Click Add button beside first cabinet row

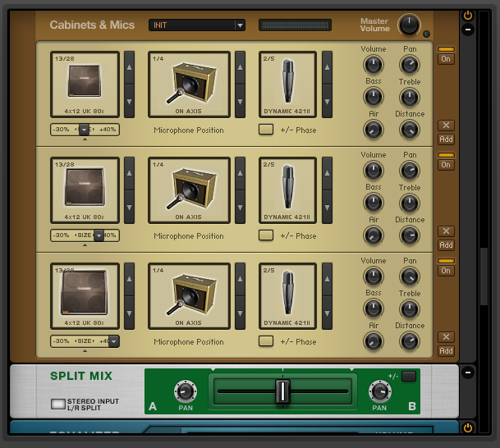coord(446,139)
